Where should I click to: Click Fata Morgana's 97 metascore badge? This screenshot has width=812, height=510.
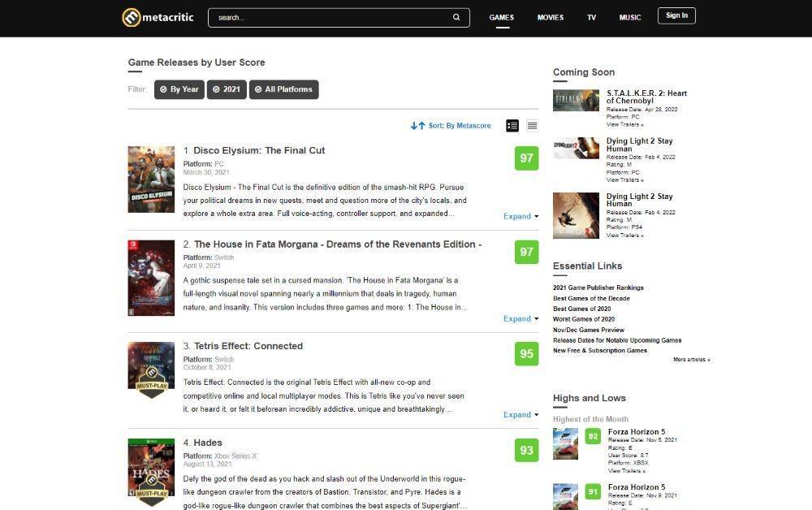pyautogui.click(x=526, y=252)
